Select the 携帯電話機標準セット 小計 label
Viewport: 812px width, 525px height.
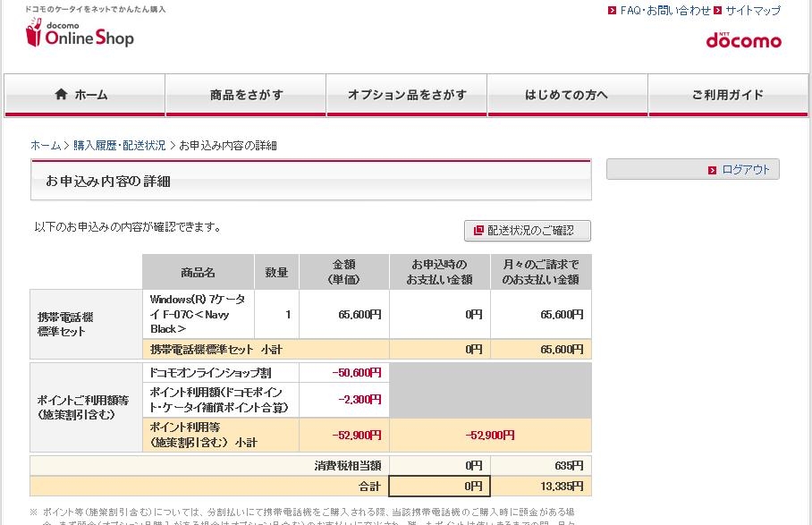[x=216, y=350]
